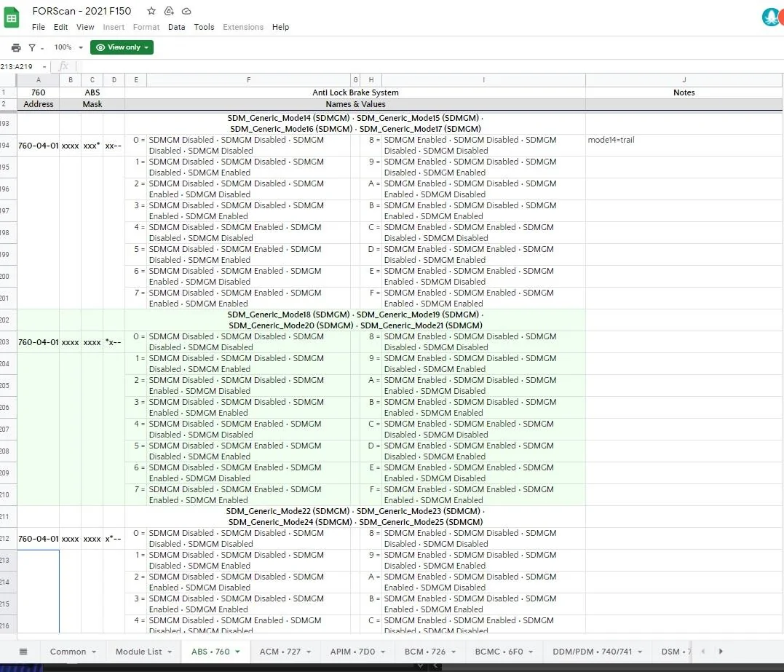Open the filter views icon

32,47
